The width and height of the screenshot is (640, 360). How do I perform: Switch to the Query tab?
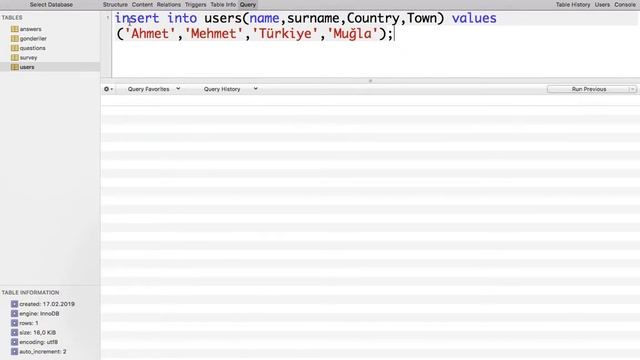click(248, 4)
